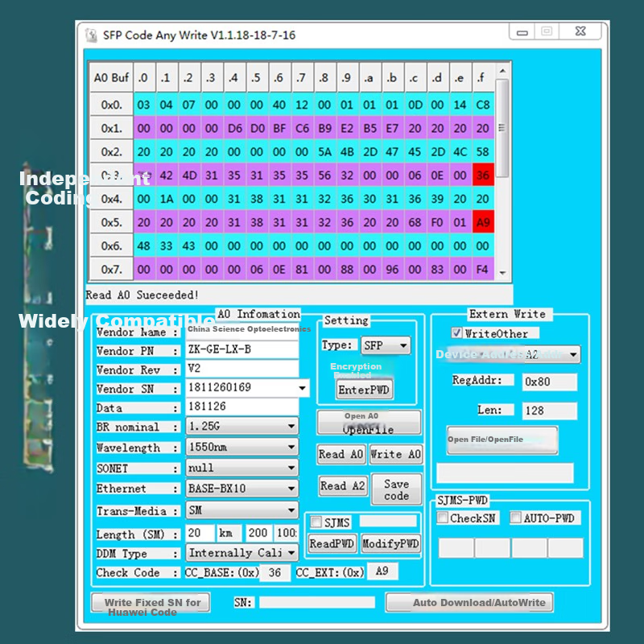
Task: Open the Device Address A2 dropdown
Action: [x=572, y=354]
